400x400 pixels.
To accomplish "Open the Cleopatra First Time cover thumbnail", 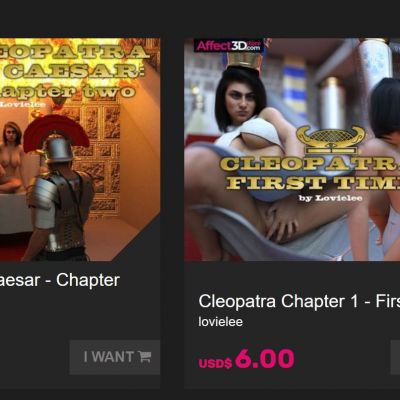I will 292,149.
